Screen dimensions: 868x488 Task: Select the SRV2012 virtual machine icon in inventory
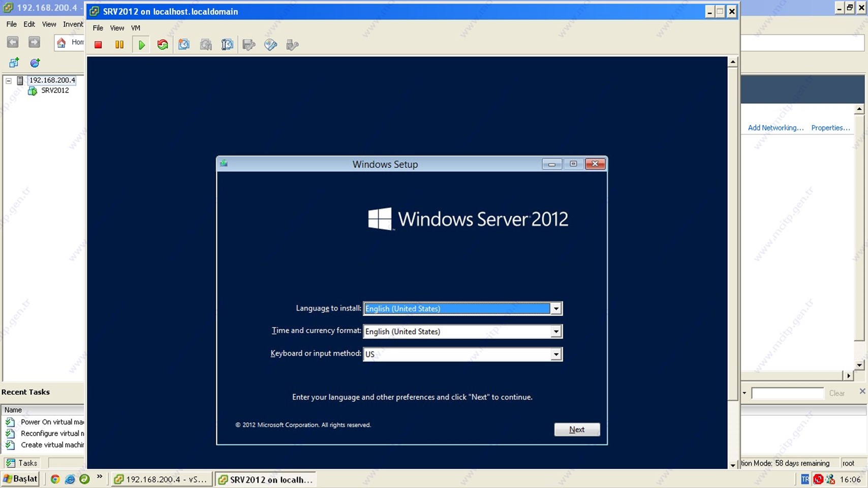[33, 90]
